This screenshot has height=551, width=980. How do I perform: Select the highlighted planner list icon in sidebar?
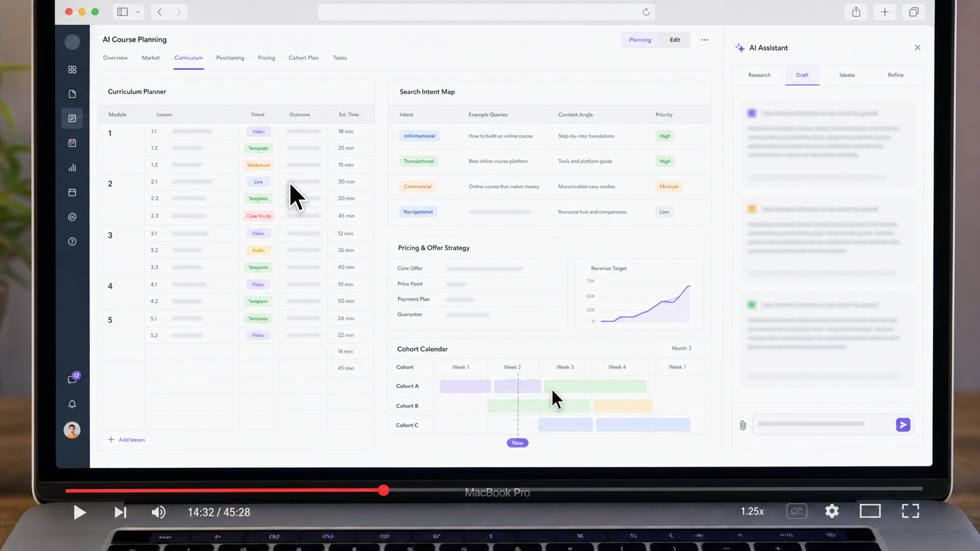[x=72, y=118]
